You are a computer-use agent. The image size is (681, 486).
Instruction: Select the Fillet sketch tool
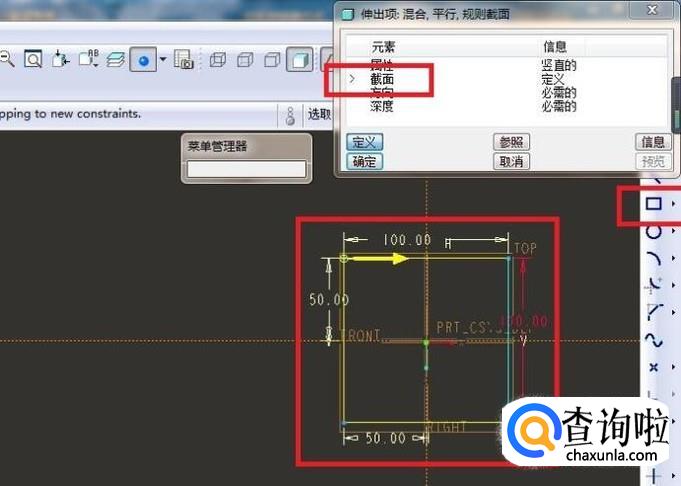point(653,285)
